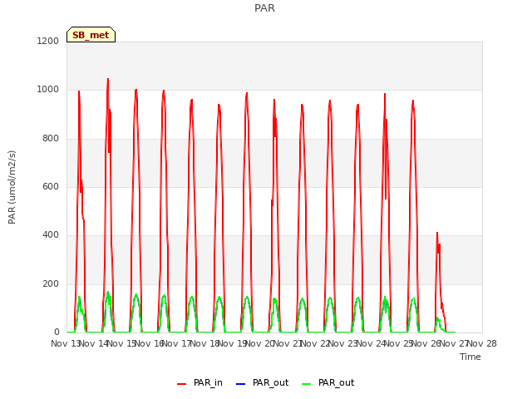Click the red PAR_in legend swatch
The width and height of the screenshot is (532, 399).
pos(181,384)
